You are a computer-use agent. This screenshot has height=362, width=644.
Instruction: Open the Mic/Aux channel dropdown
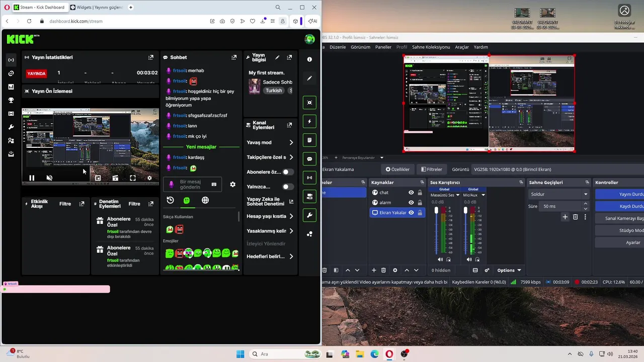pos(483,195)
